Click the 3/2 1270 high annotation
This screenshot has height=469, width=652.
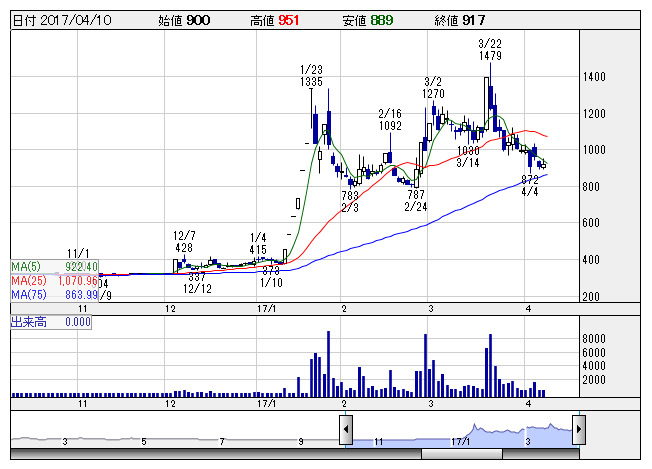[433, 88]
